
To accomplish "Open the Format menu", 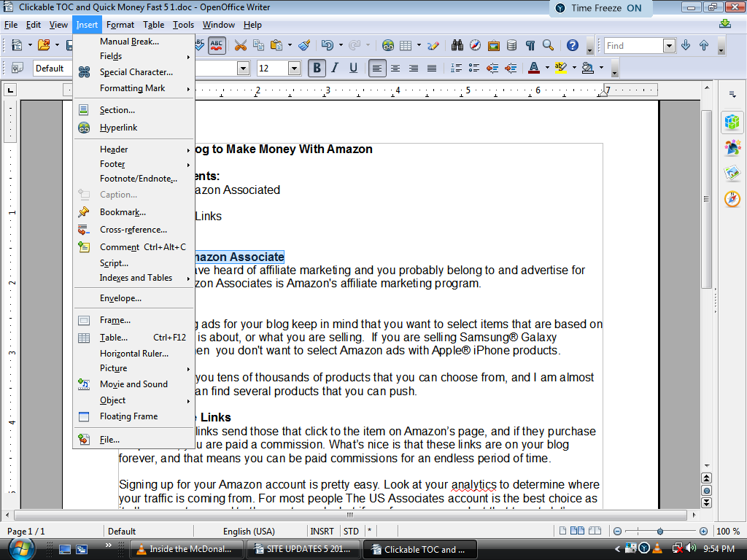I will click(120, 25).
